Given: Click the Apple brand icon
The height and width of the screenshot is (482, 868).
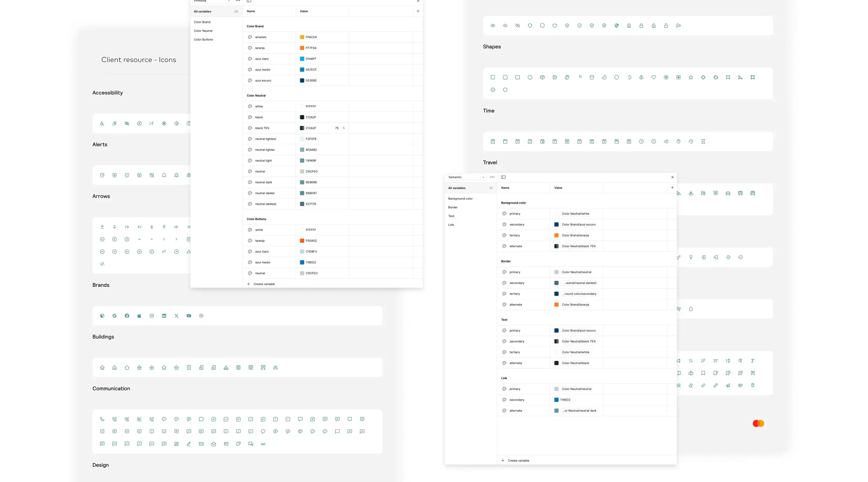Looking at the screenshot, I should point(139,316).
